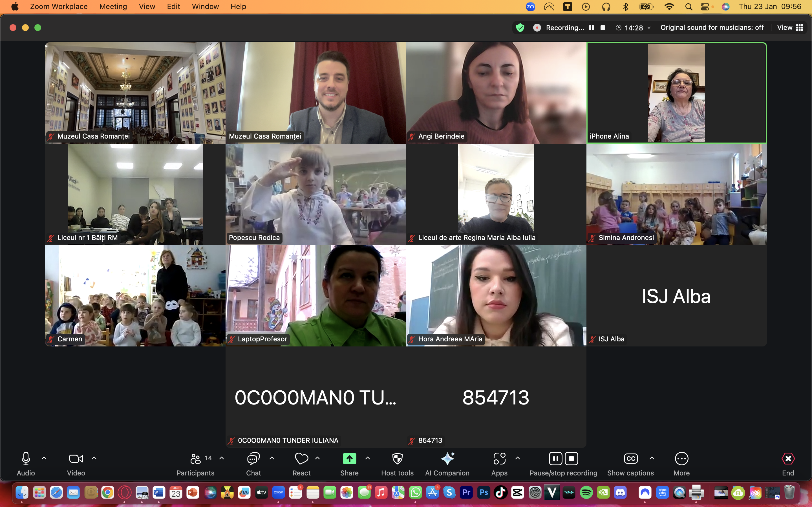Toggle Show captions CC button
Viewport: 812px width, 507px height.
pos(630,459)
